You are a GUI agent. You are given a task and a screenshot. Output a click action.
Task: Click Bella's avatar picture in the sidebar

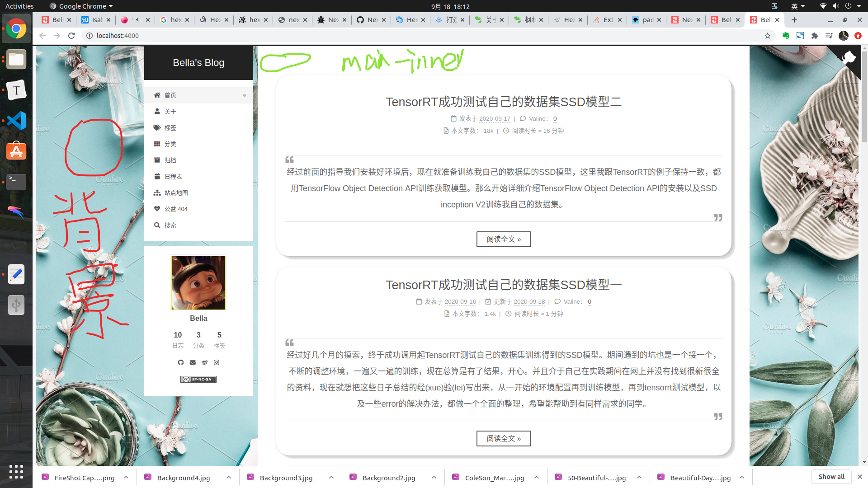tap(198, 282)
